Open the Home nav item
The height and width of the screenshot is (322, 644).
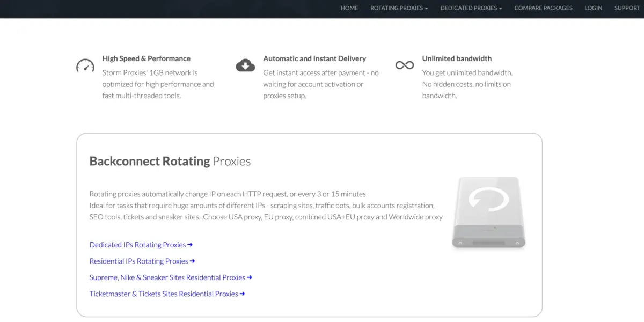(349, 8)
